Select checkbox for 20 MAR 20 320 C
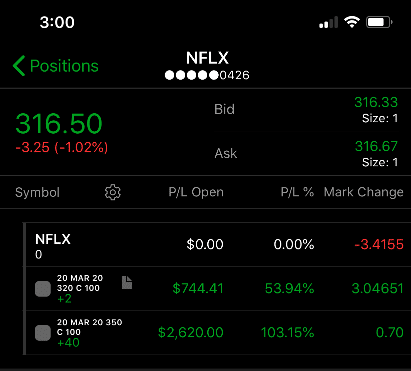 43,289
